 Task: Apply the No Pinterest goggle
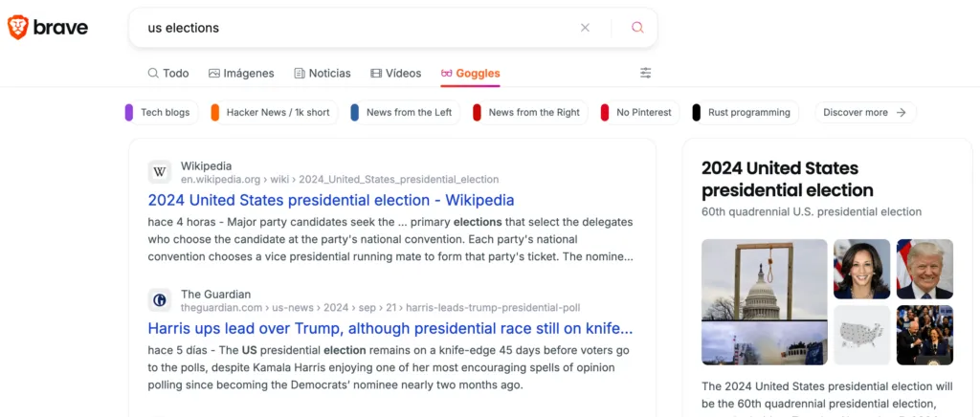[640, 112]
